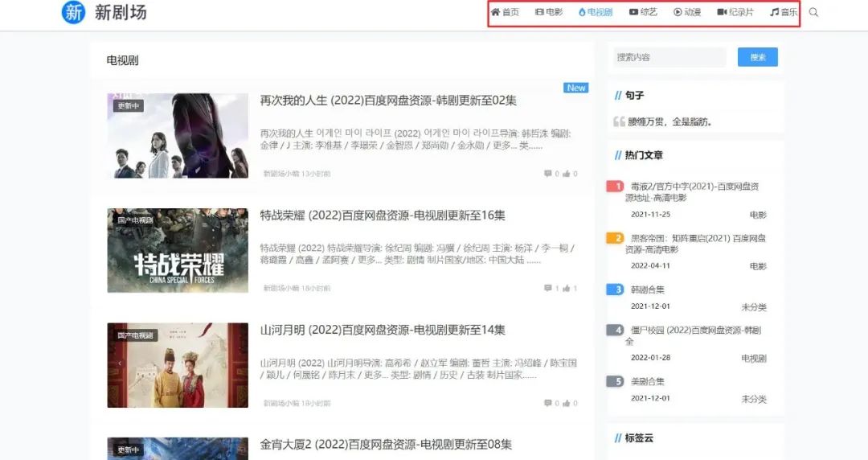Open the 音乐 music menu item
868x460 pixels.
[784, 12]
